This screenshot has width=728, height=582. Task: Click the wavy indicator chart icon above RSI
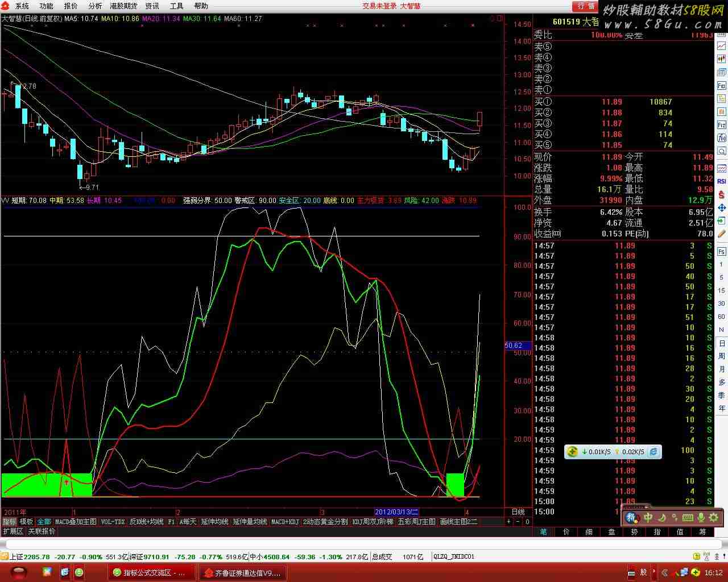(721, 168)
